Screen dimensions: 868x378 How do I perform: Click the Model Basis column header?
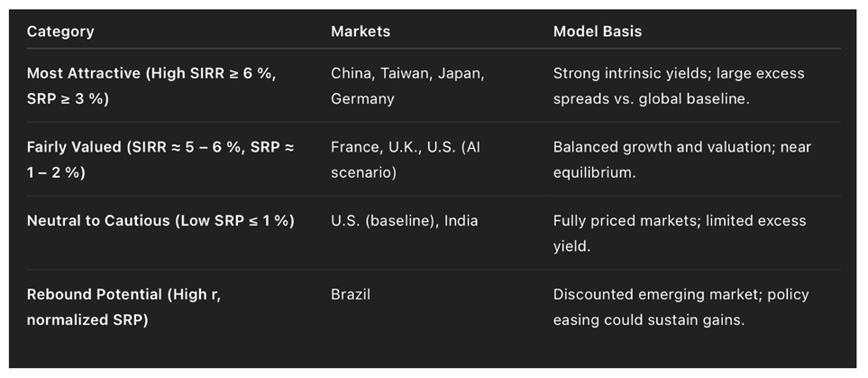pyautogui.click(x=598, y=32)
